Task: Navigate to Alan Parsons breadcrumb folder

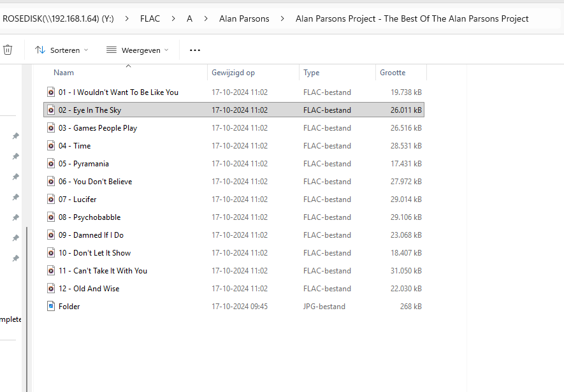Action: point(244,18)
